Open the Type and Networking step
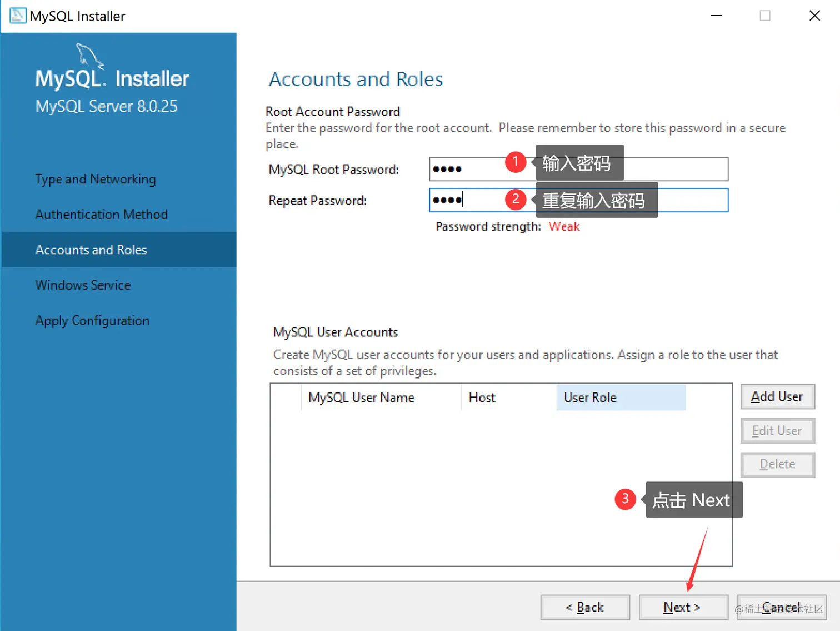840x631 pixels. point(96,179)
